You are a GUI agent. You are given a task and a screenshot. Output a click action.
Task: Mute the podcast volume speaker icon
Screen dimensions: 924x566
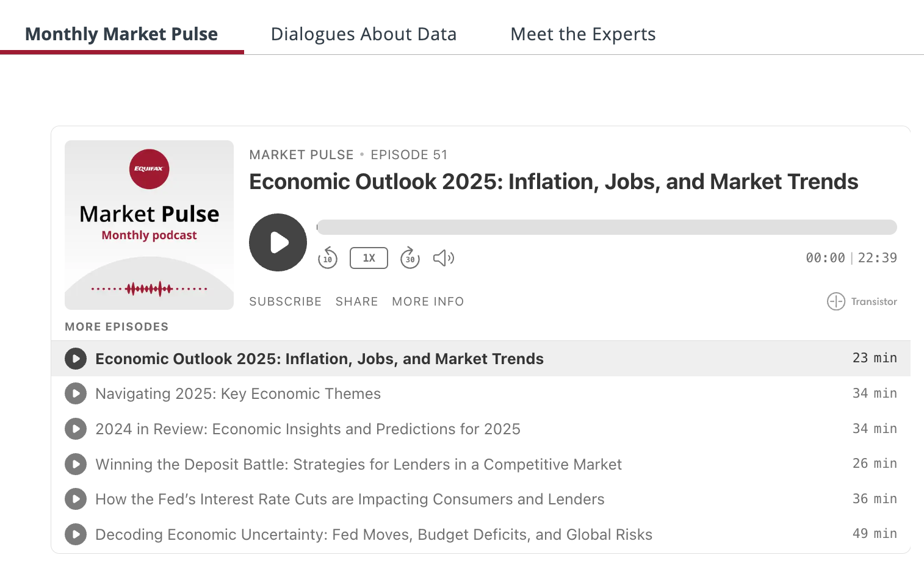(444, 258)
